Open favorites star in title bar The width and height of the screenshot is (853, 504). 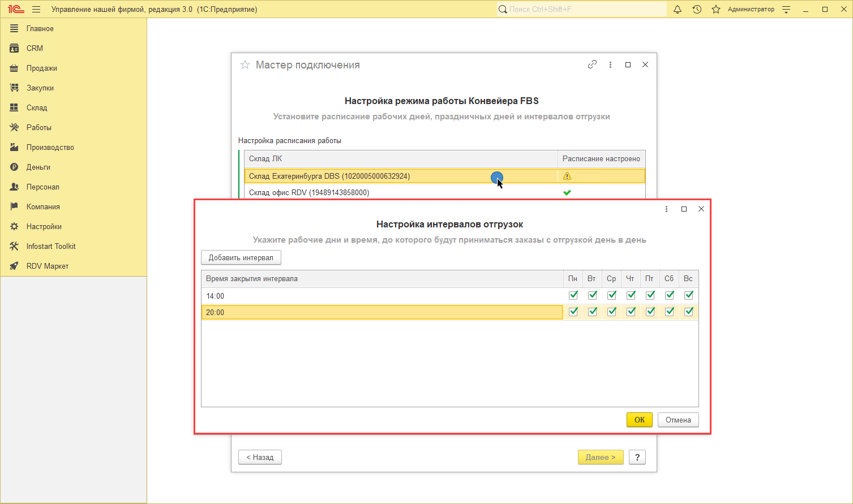[x=716, y=10]
